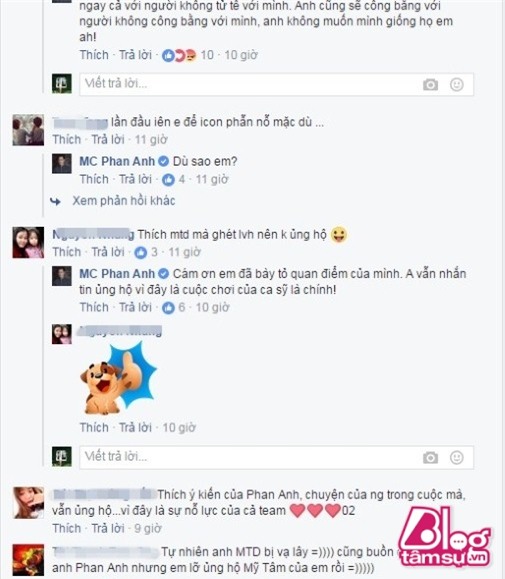Image resolution: width=505 pixels, height=579 pixels.
Task: Reply to 'Dù sao em?' comment
Action: (x=135, y=179)
